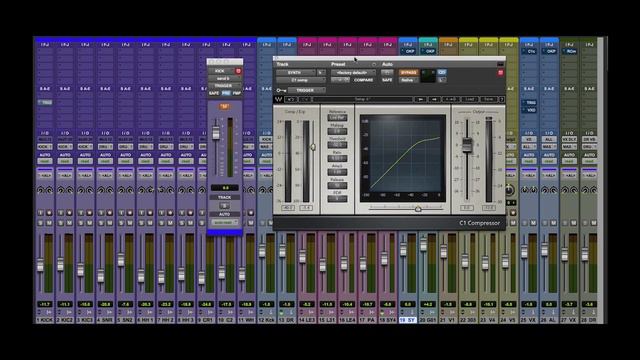Click left pan knob of track 28
The image size is (640, 360).
click(585, 190)
